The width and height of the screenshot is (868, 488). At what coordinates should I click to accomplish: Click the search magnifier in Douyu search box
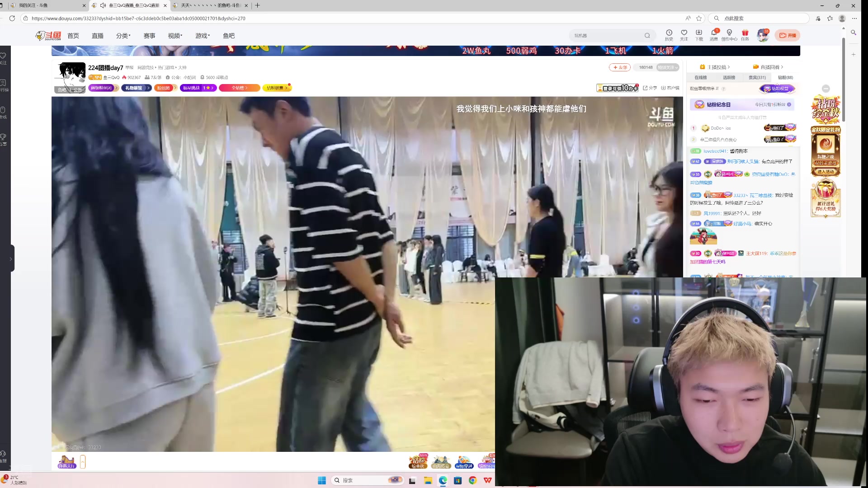[x=647, y=36]
